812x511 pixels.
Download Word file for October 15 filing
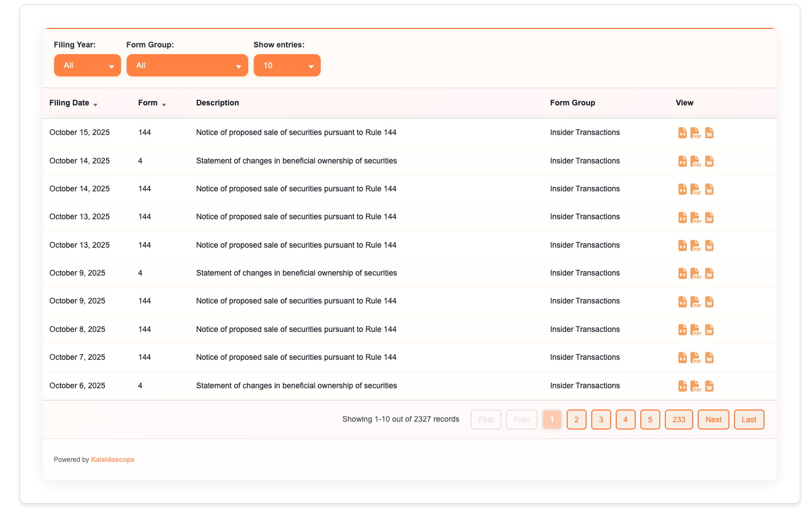click(709, 133)
